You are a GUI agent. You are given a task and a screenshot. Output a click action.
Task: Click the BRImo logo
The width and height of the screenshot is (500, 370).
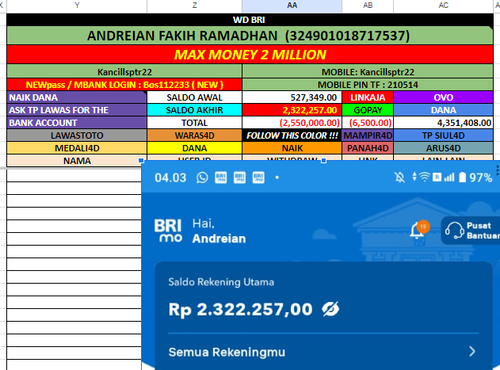(168, 230)
